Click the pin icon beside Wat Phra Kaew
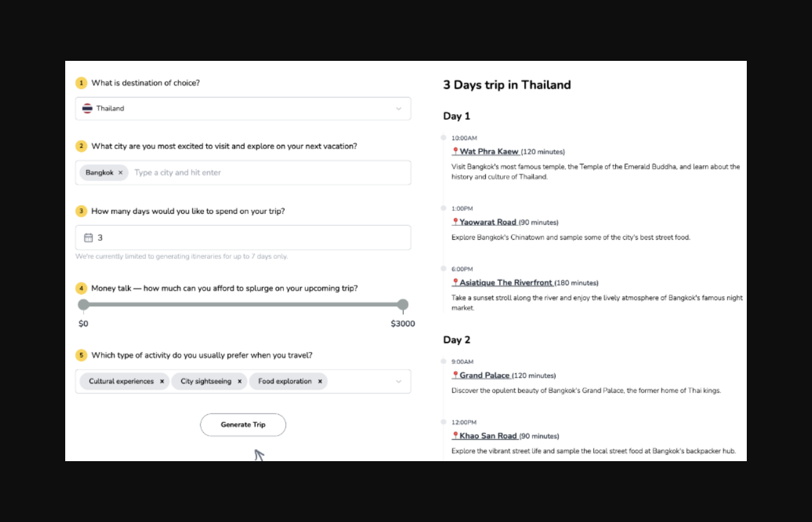The height and width of the screenshot is (522, 812). click(455, 151)
